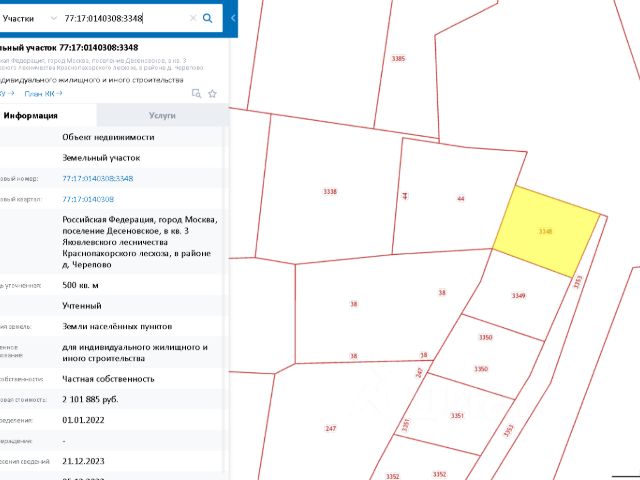
Task: Open cadastral quarter link 77:17:0140308
Action: [x=88, y=199]
